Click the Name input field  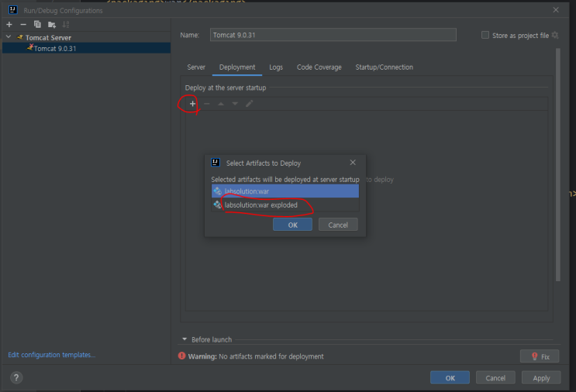(333, 35)
